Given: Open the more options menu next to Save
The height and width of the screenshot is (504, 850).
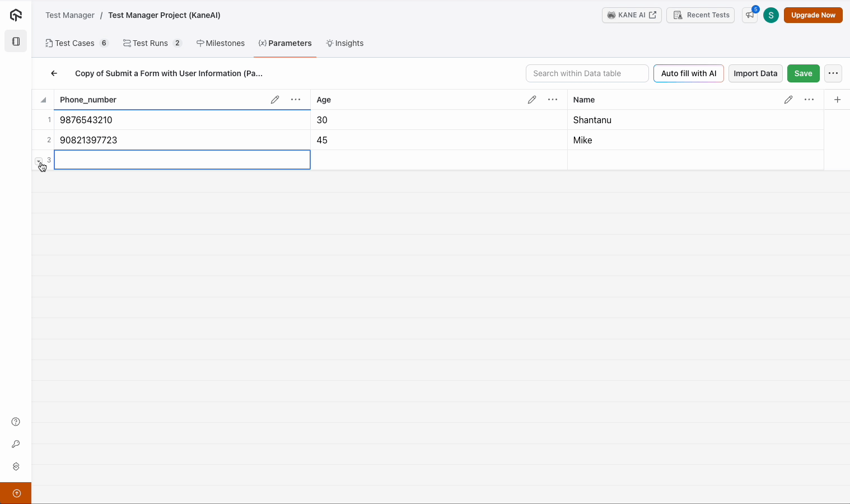Looking at the screenshot, I should (833, 73).
